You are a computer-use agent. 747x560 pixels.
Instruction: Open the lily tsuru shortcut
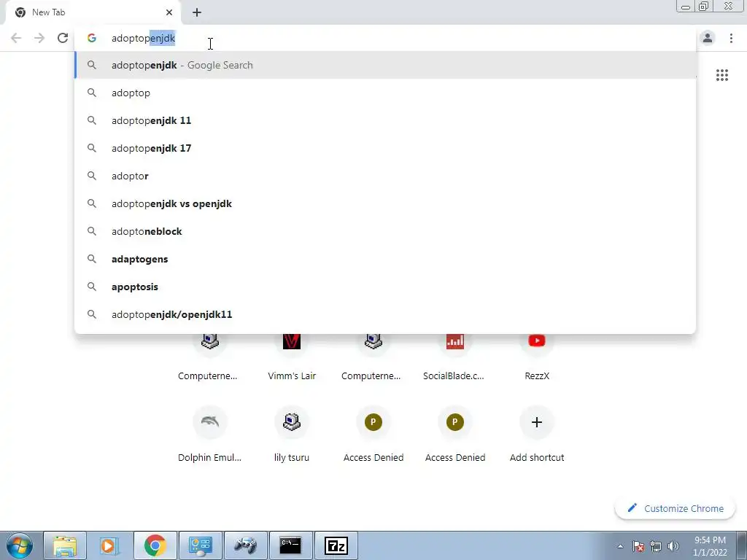coord(292,433)
